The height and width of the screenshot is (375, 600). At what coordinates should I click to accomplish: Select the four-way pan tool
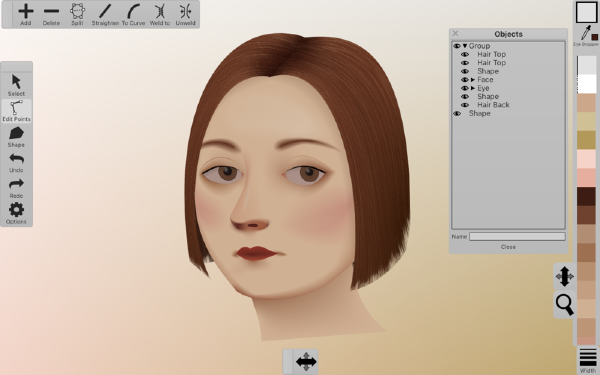pos(564,276)
